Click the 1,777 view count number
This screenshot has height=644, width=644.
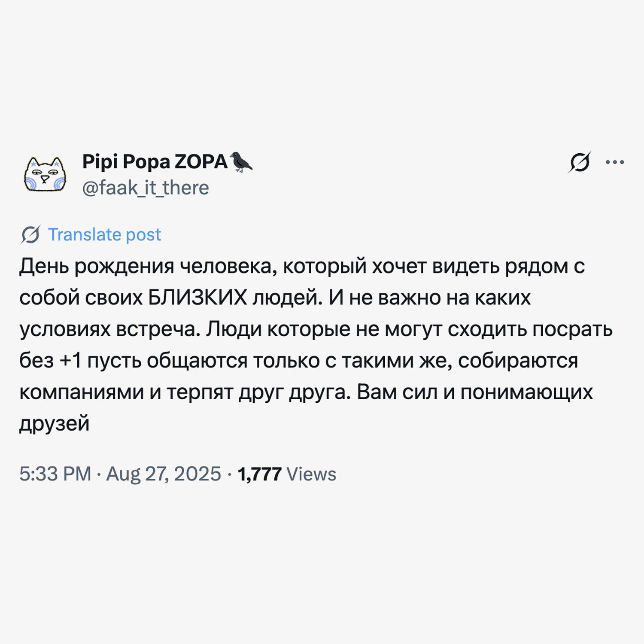click(x=259, y=474)
